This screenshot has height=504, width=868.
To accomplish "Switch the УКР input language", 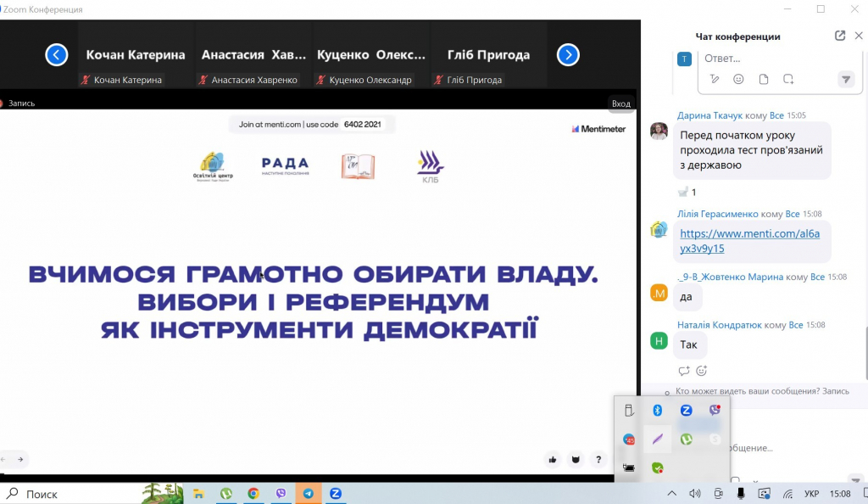I will [811, 494].
